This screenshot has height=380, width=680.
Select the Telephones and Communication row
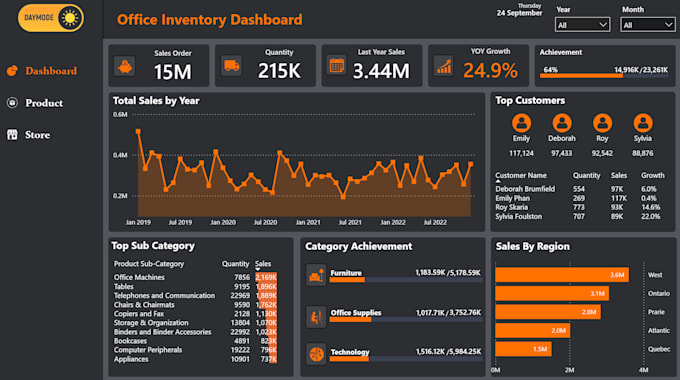pyautogui.click(x=195, y=295)
